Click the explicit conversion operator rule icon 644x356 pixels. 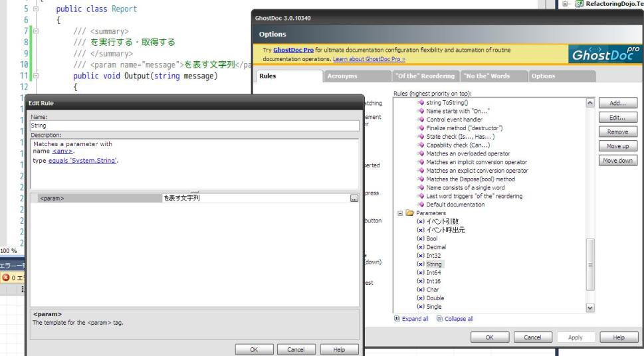click(x=421, y=171)
